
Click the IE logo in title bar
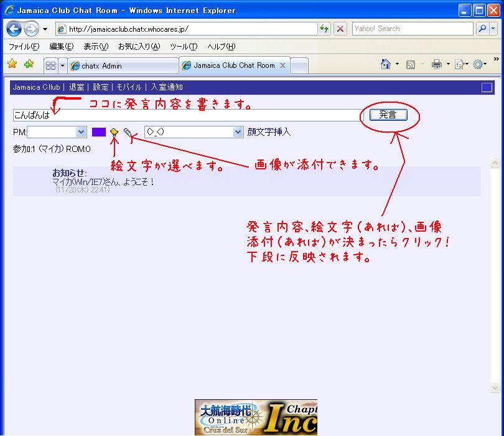[x=9, y=10]
